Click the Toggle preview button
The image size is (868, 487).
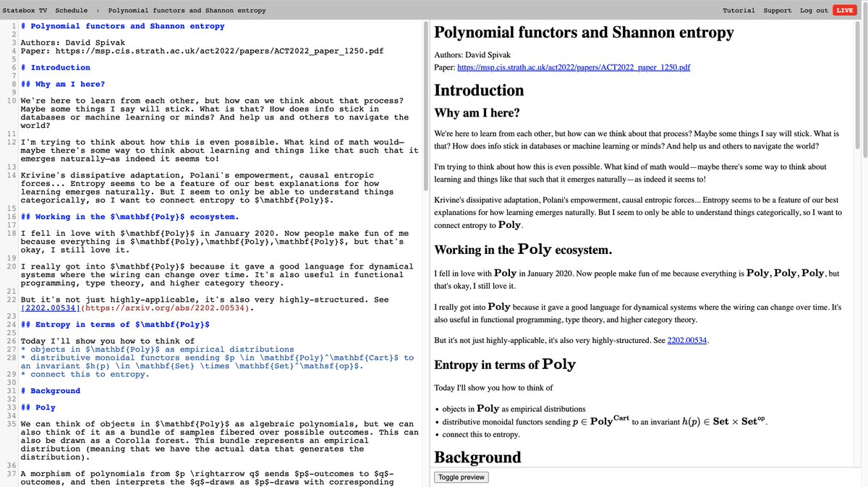click(x=461, y=477)
